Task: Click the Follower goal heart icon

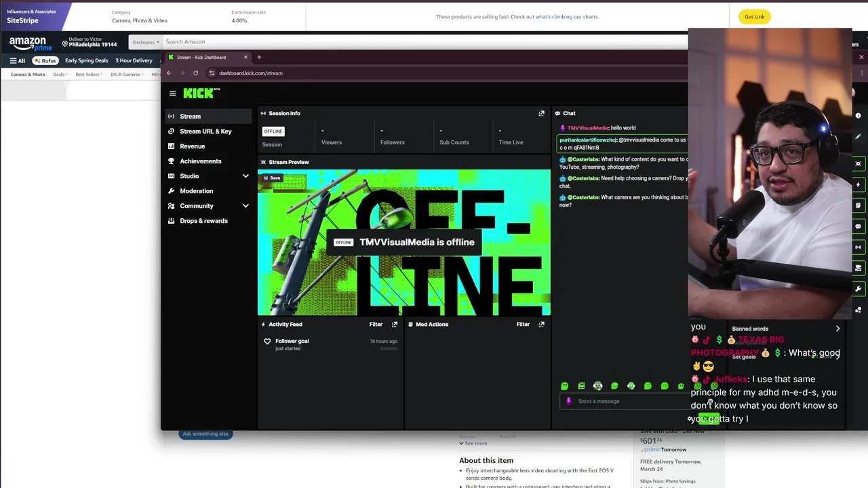Action: [267, 342]
